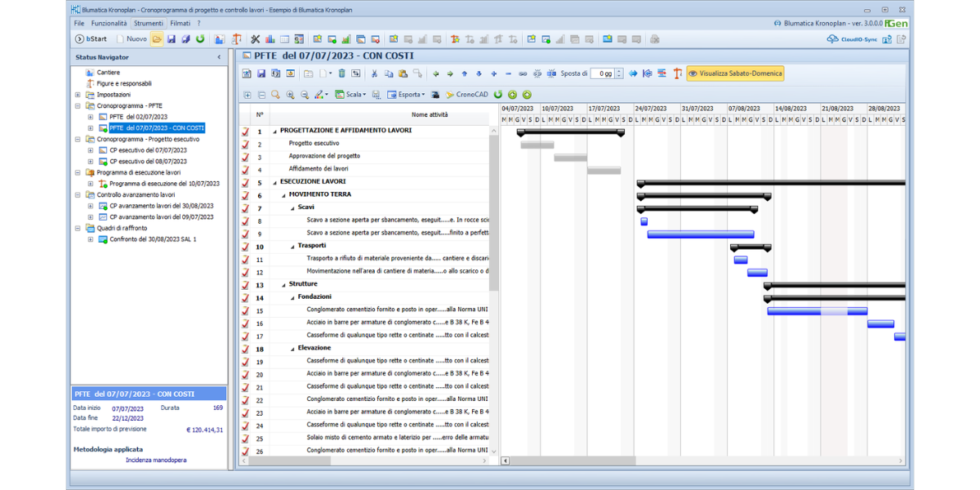Click the Nuovo button

(131, 39)
